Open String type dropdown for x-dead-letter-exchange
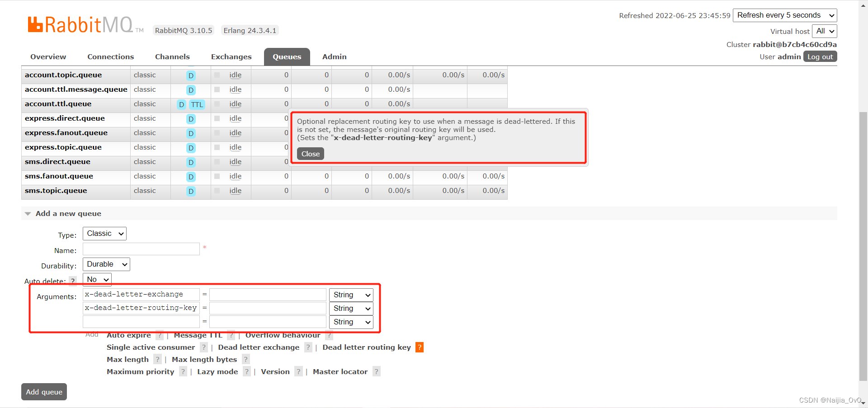This screenshot has height=408, width=868. point(351,295)
